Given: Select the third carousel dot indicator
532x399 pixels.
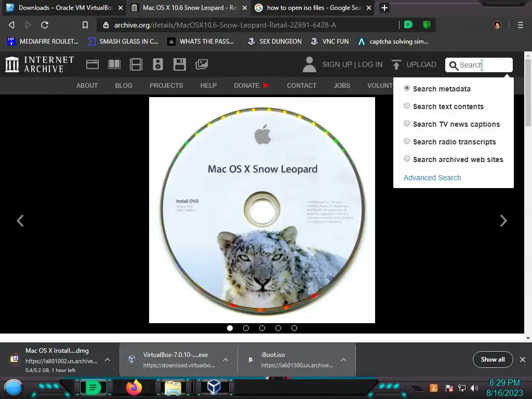Looking at the screenshot, I should [262, 328].
